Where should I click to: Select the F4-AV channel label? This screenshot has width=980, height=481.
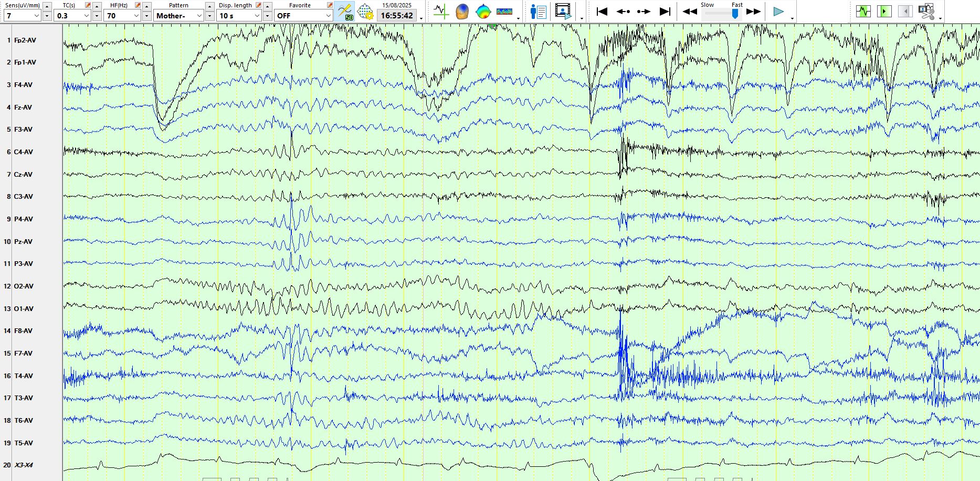click(x=23, y=84)
